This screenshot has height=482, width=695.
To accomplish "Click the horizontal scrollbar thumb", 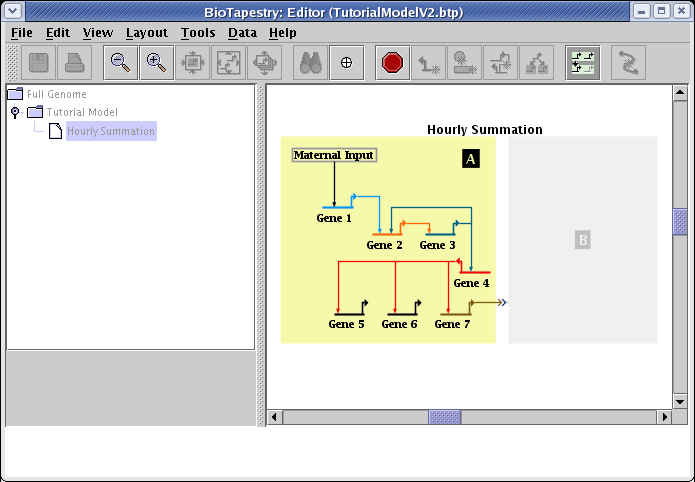I will click(x=444, y=416).
